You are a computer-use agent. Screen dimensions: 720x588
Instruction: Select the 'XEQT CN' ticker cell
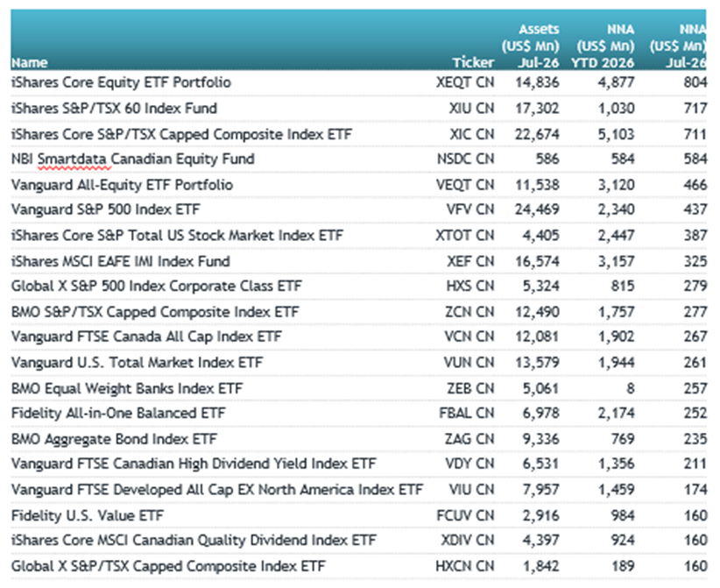pyautogui.click(x=465, y=82)
